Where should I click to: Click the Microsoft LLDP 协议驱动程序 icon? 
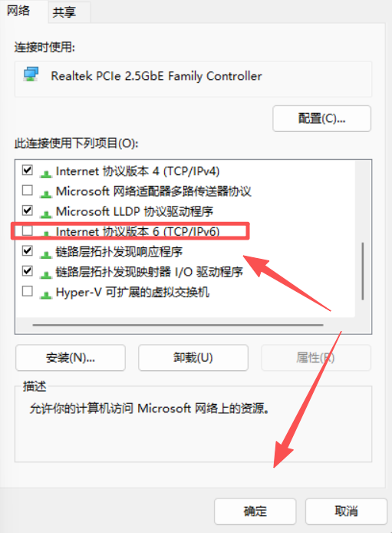46,214
